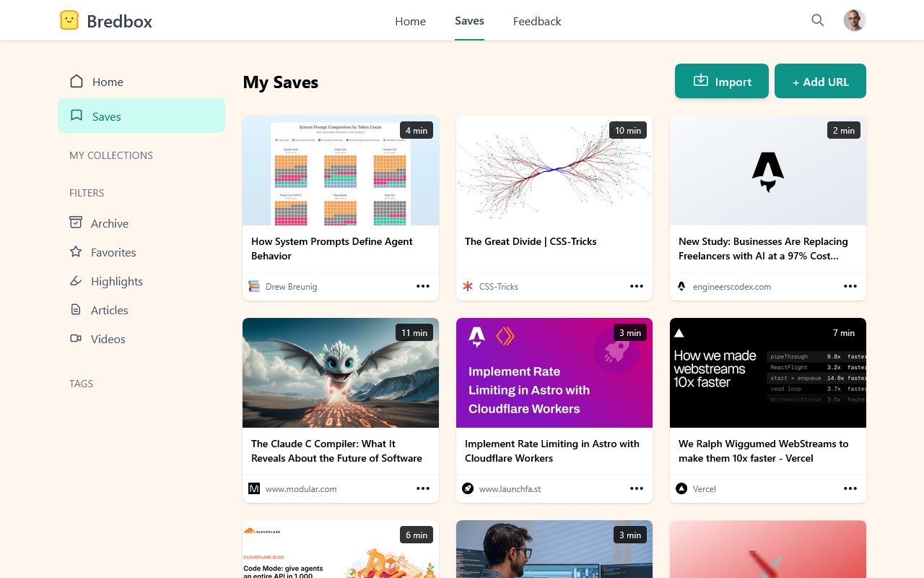Click the Archive box icon
924x578 pixels.
76,223
